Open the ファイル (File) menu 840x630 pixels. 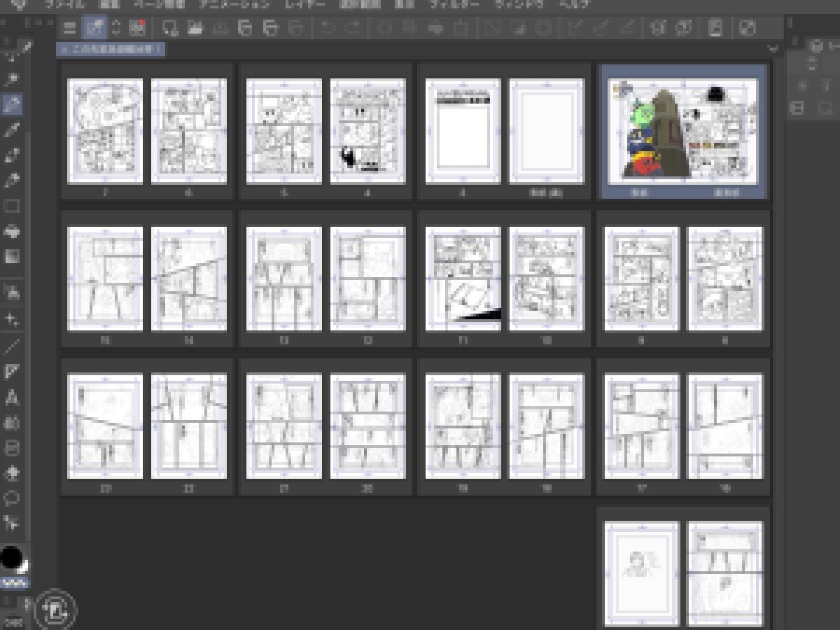[x=66, y=4]
